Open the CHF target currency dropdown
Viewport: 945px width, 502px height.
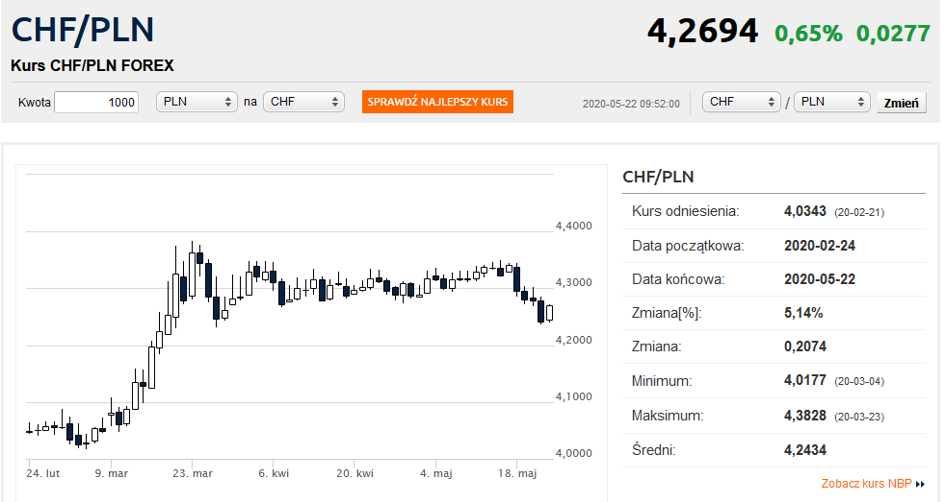(304, 102)
